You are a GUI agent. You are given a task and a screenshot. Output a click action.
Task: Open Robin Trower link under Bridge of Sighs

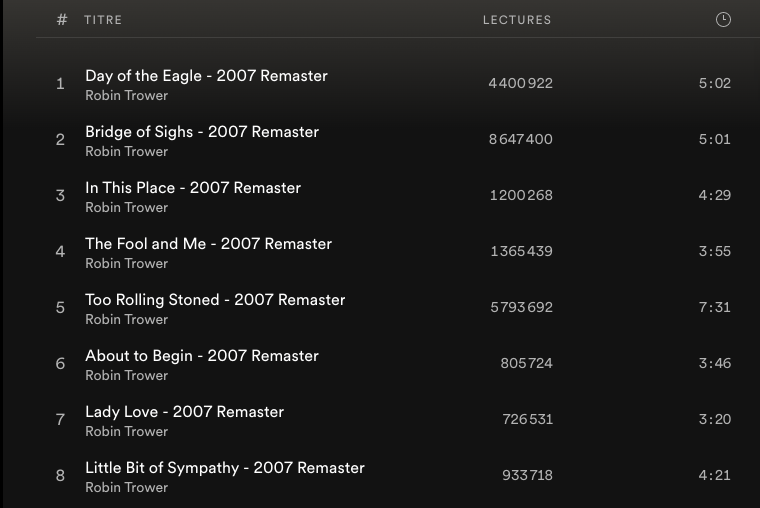tap(126, 152)
